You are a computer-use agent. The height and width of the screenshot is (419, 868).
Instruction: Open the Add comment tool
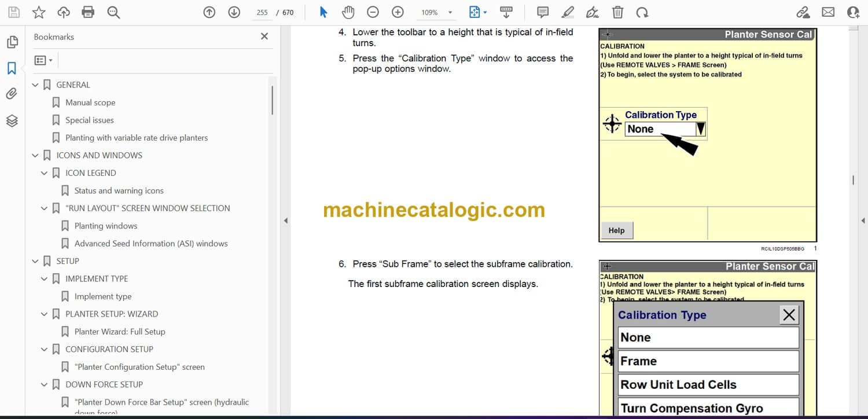click(x=543, y=12)
